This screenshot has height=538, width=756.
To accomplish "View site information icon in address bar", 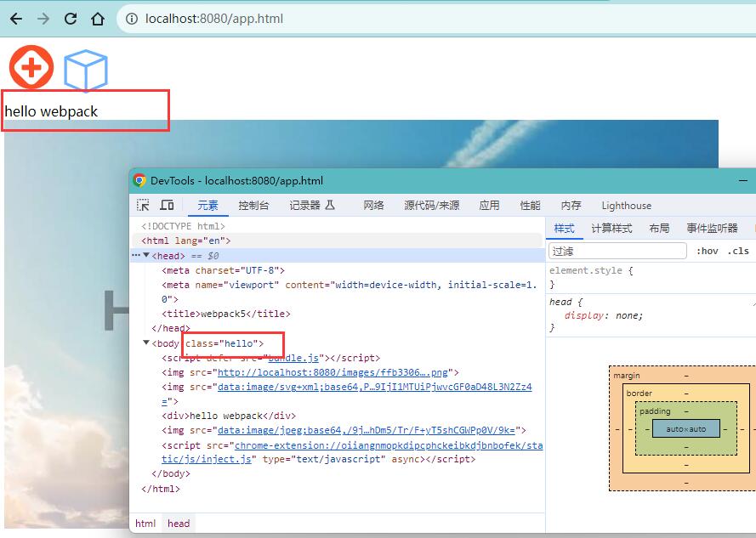I will [131, 19].
